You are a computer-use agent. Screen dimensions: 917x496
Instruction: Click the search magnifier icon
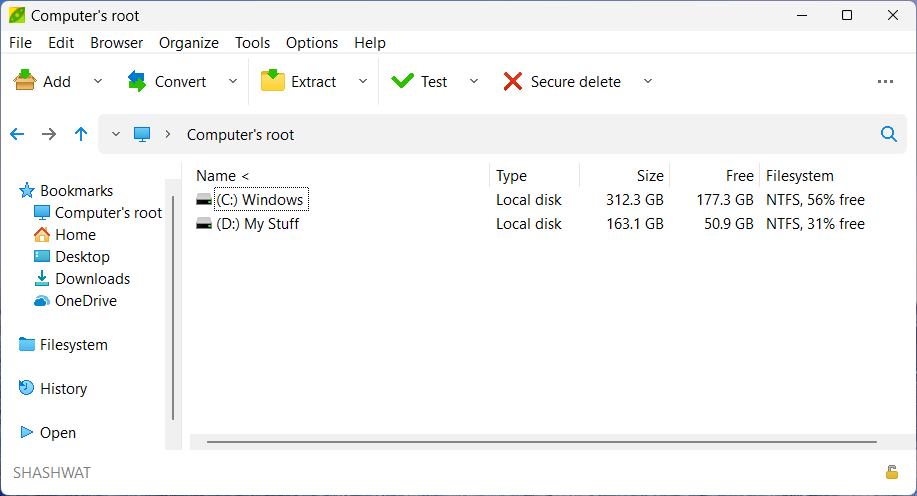(888, 134)
